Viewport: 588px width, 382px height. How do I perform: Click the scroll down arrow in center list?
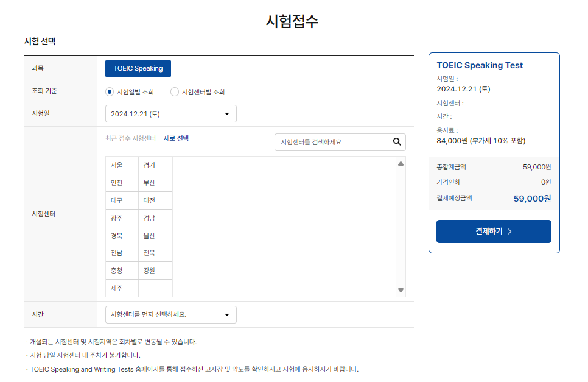click(x=401, y=290)
